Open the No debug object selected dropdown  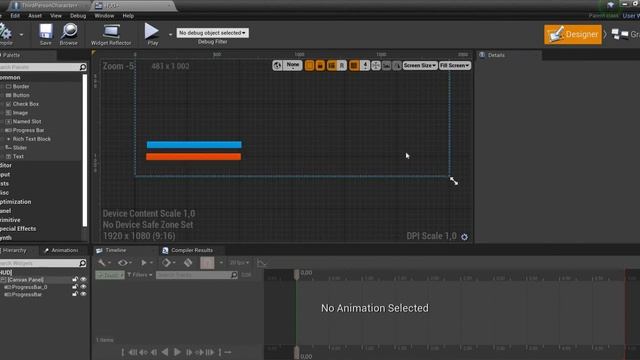[213, 33]
